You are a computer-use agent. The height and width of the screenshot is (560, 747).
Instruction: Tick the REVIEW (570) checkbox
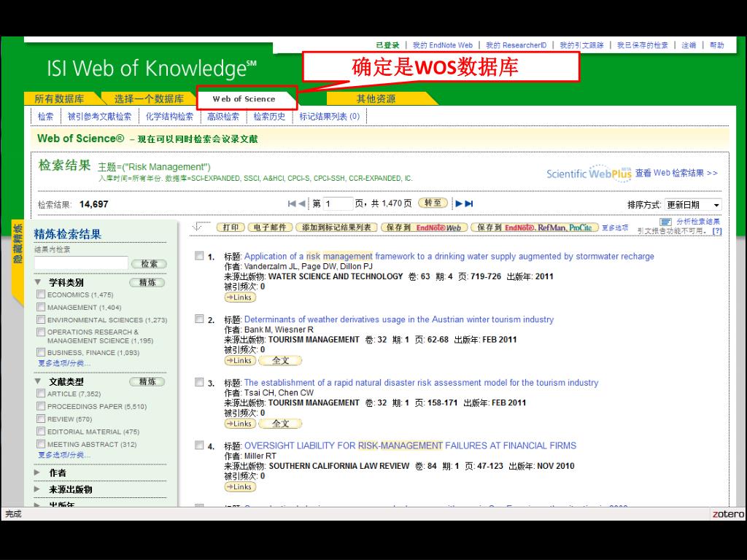point(41,419)
